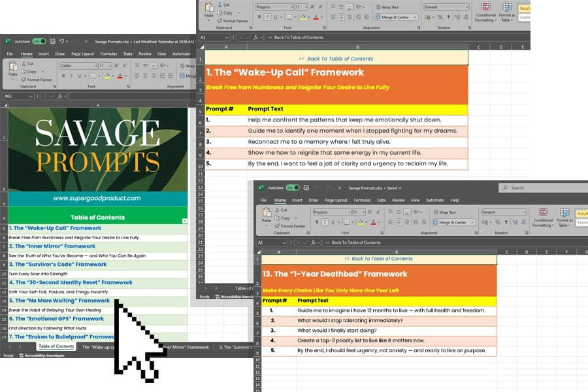Open Help tab in the 1-Year Deathbed window

[x=455, y=201]
